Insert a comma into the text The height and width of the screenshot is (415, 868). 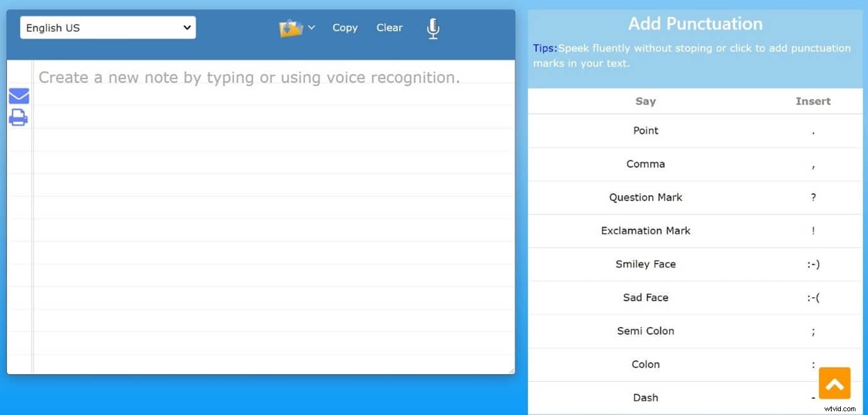813,164
